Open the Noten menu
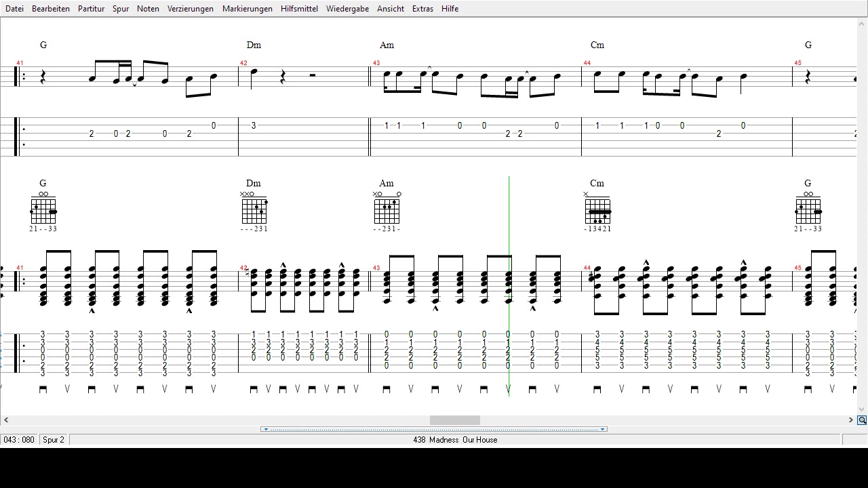The height and width of the screenshot is (488, 868). pyautogui.click(x=148, y=9)
